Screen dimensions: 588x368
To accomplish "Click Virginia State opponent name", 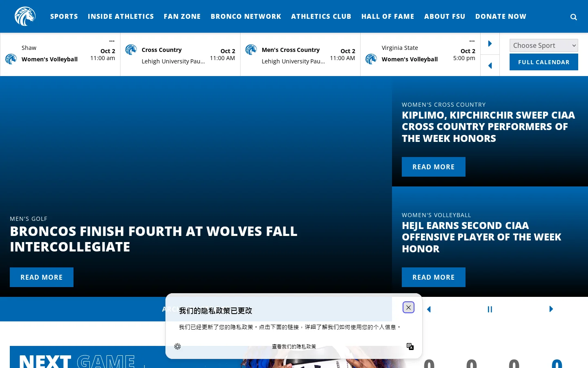I will (400, 48).
